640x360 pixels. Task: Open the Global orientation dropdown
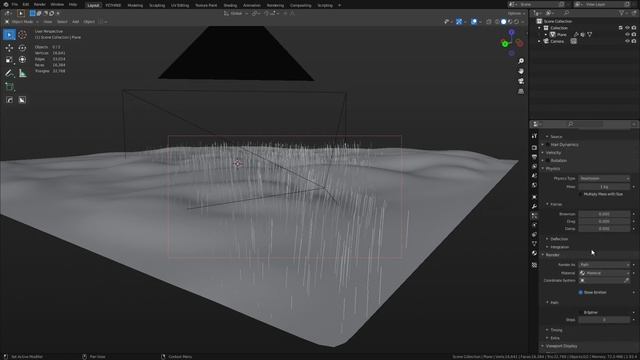[236, 13]
